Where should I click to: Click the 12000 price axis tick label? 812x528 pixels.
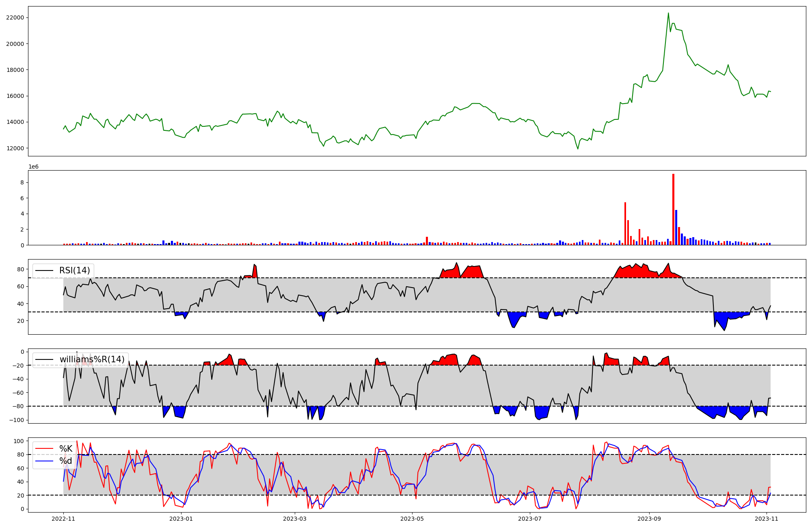click(15, 148)
